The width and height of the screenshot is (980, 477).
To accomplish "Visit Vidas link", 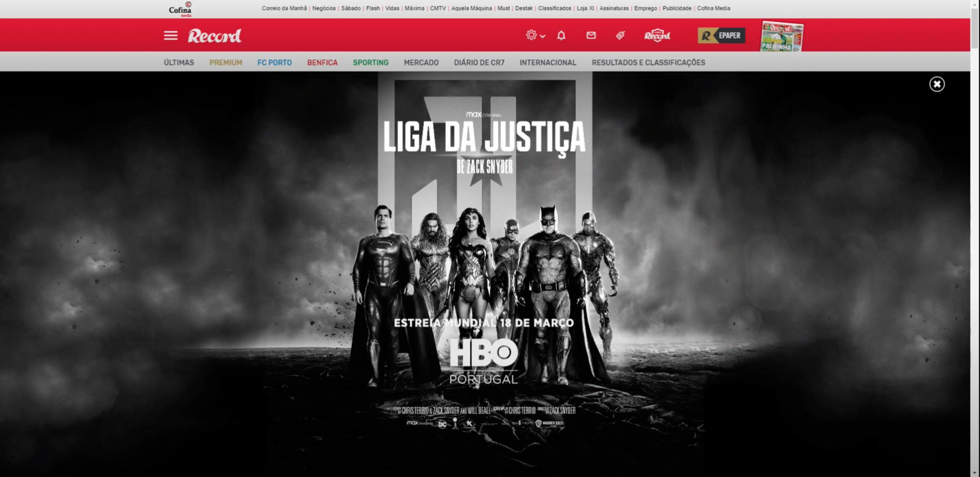I will click(392, 8).
